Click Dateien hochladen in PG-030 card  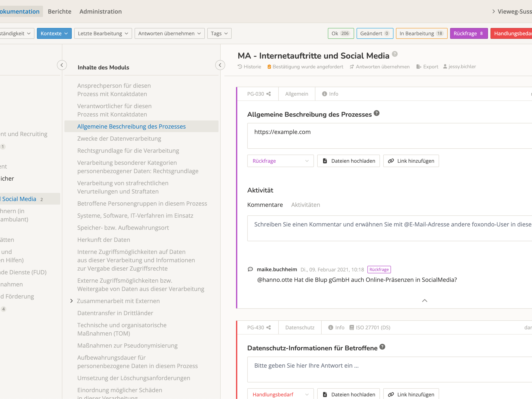[x=348, y=161]
